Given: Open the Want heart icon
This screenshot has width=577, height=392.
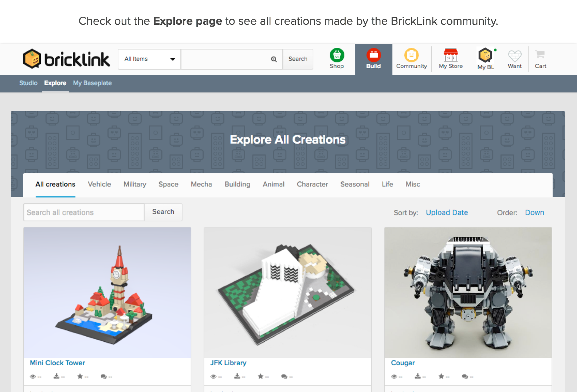Looking at the screenshot, I should point(515,55).
